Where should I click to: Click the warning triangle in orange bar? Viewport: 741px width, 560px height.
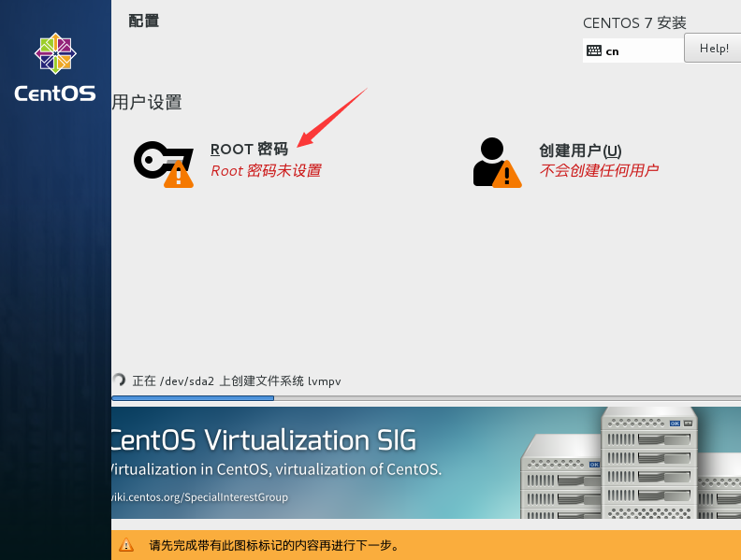pyautogui.click(x=126, y=545)
